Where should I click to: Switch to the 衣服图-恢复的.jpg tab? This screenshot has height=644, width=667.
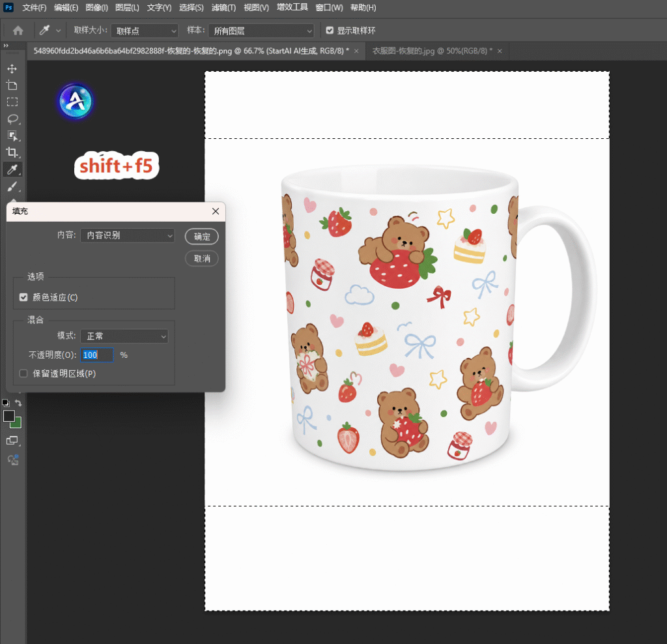432,51
